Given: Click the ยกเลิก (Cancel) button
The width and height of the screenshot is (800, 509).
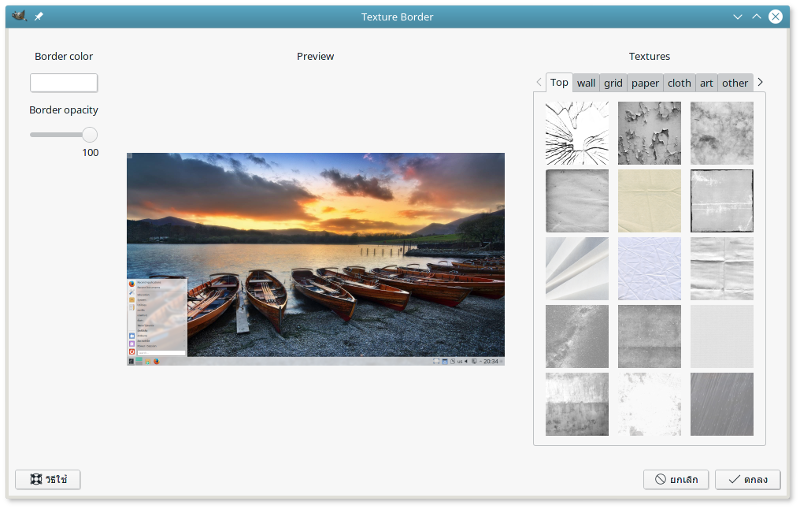Looking at the screenshot, I should [676, 480].
